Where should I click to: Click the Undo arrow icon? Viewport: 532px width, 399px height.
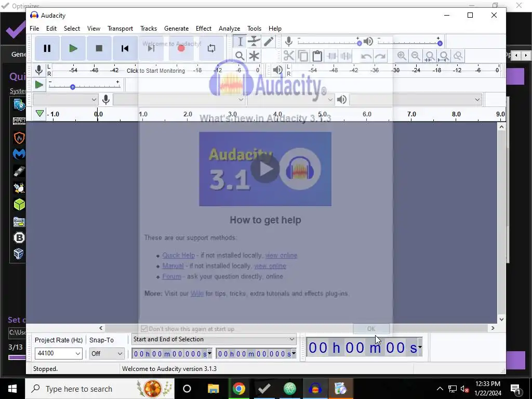pyautogui.click(x=366, y=56)
